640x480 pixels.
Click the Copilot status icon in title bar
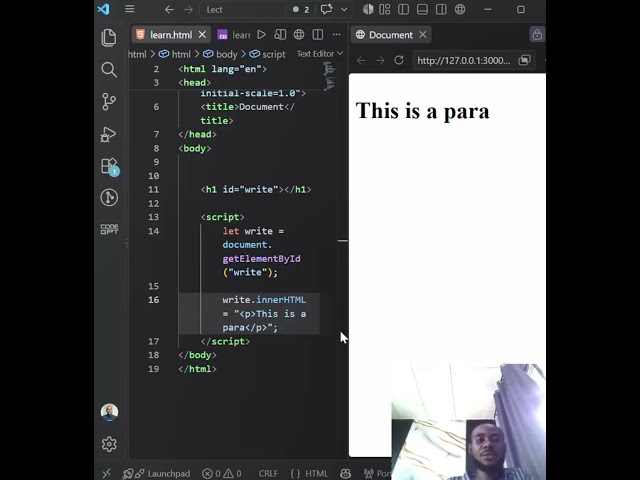click(x=368, y=9)
